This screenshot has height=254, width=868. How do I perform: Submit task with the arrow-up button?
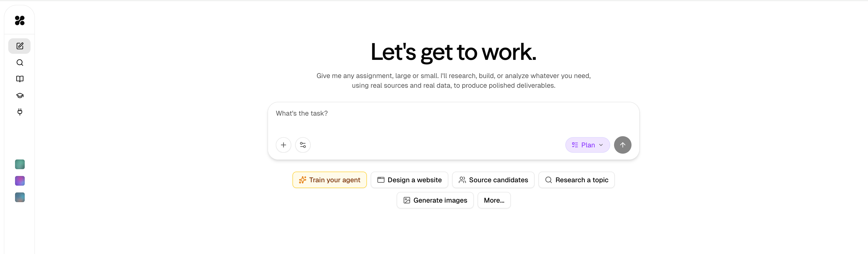coord(622,145)
